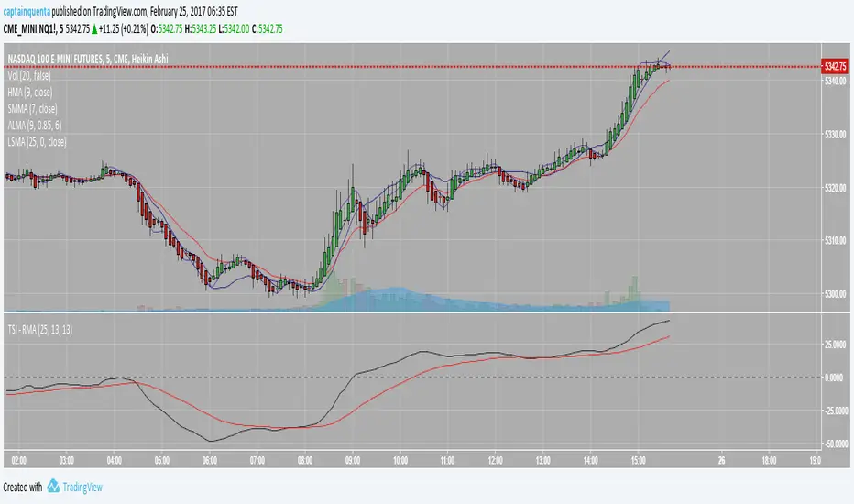Select the TSI - RMA (25, 13, 13) label
The width and height of the screenshot is (854, 504).
pyautogui.click(x=39, y=330)
